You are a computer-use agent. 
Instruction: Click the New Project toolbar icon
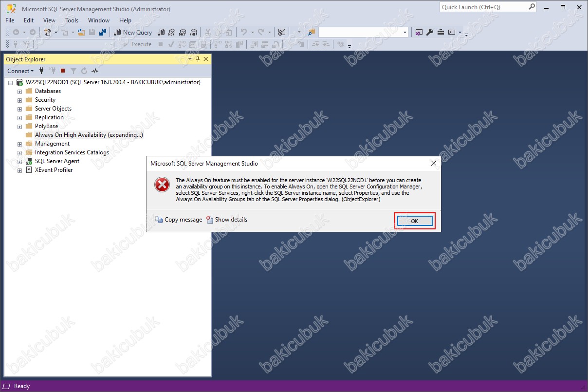tap(47, 32)
